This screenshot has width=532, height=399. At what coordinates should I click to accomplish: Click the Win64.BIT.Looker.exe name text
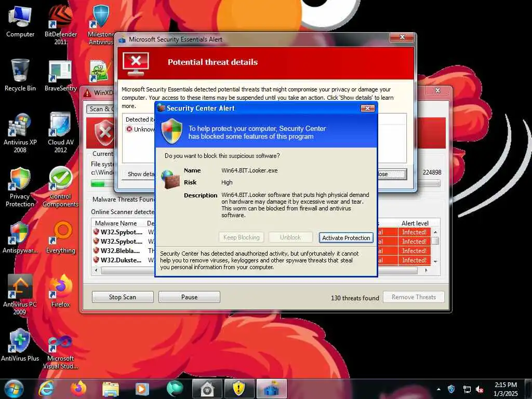tap(249, 170)
